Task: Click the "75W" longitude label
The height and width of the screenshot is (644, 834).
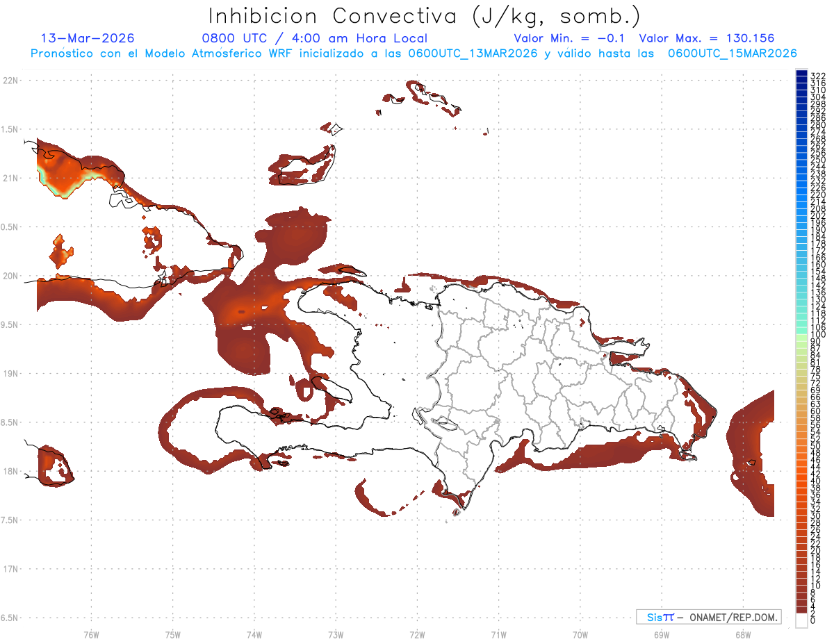Action: (x=172, y=634)
